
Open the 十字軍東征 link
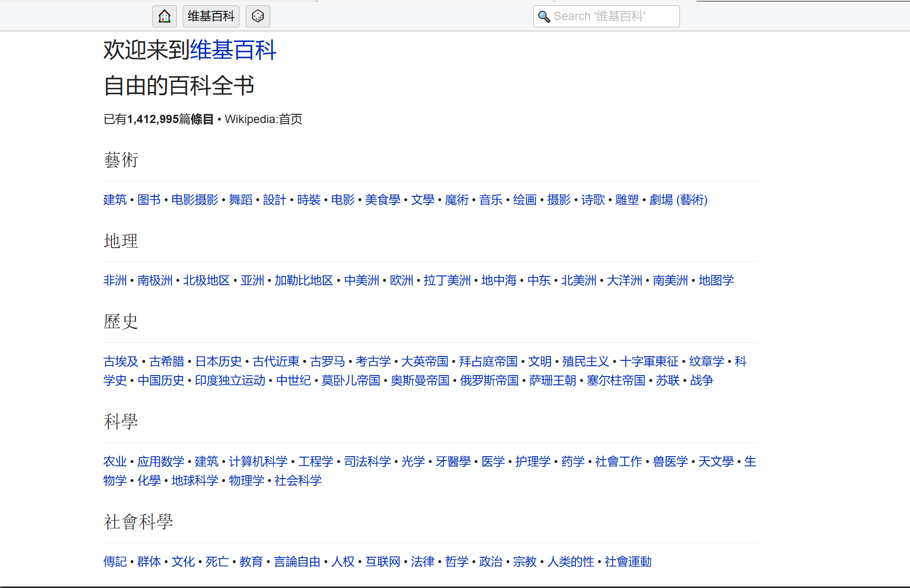click(649, 361)
